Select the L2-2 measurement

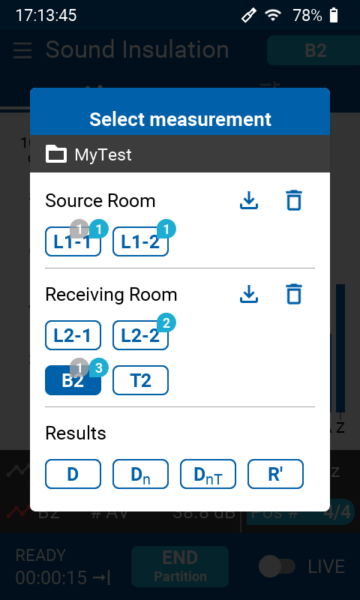tap(140, 335)
